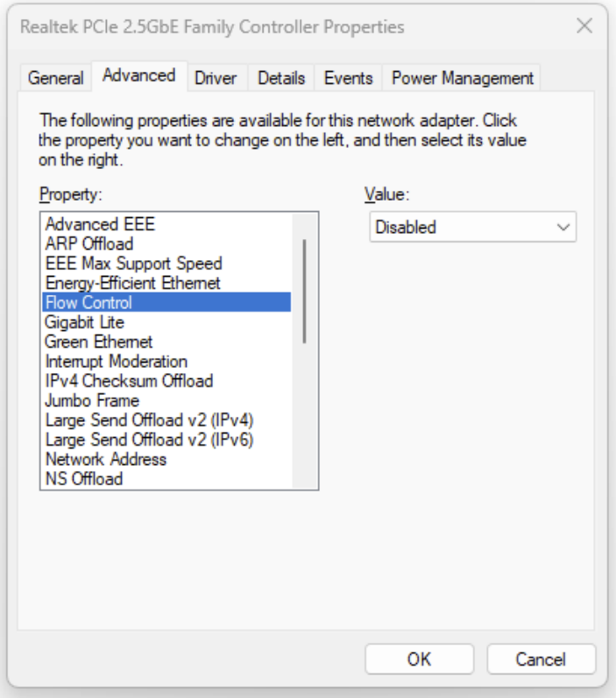
Task: Open the Details tab
Action: click(x=281, y=78)
